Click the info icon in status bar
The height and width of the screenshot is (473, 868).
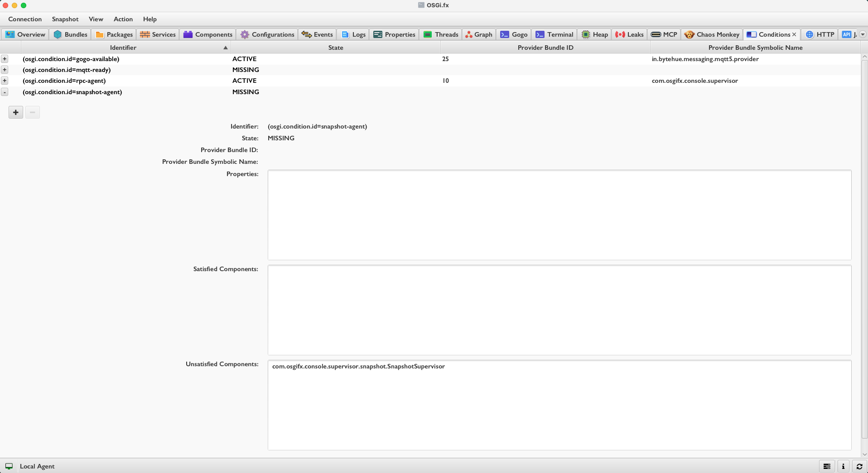point(843,466)
